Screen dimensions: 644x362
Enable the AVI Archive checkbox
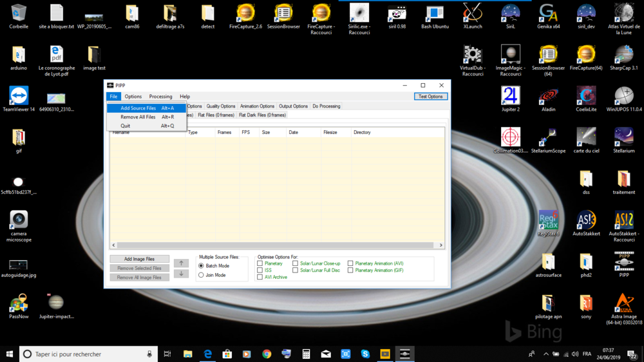(260, 277)
